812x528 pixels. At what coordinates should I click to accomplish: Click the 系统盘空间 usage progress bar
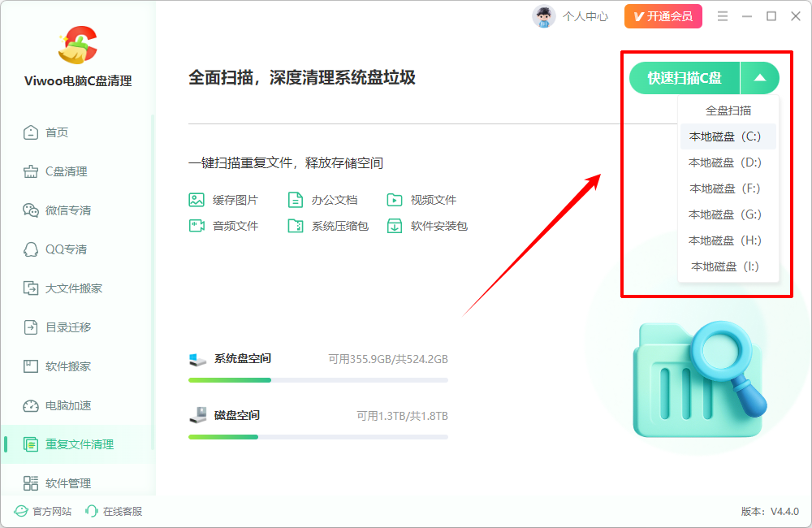[x=318, y=380]
